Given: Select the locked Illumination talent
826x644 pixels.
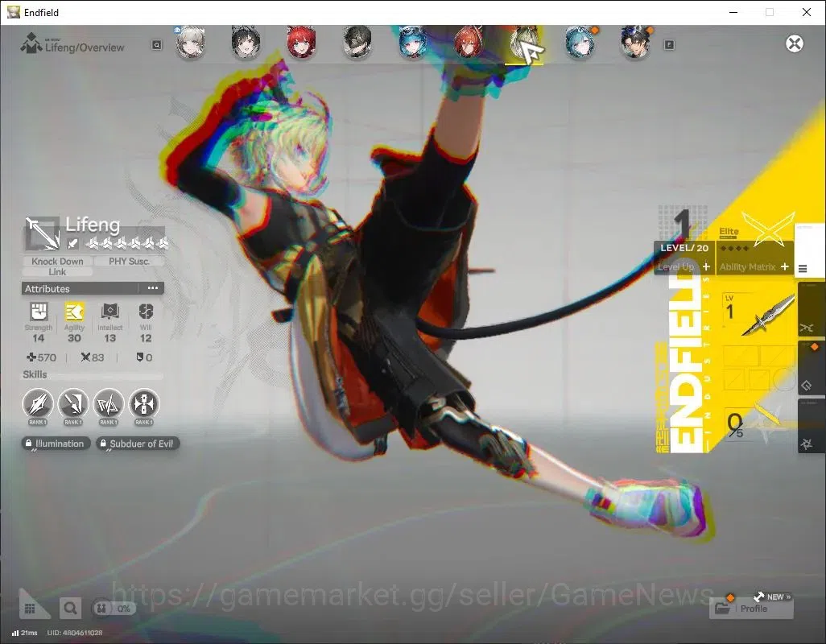Looking at the screenshot, I should pos(56,444).
